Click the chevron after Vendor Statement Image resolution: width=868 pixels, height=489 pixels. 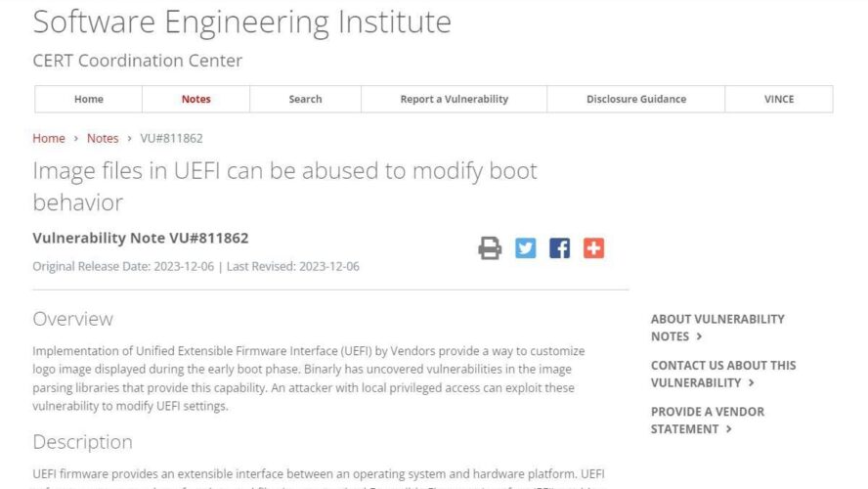click(728, 429)
